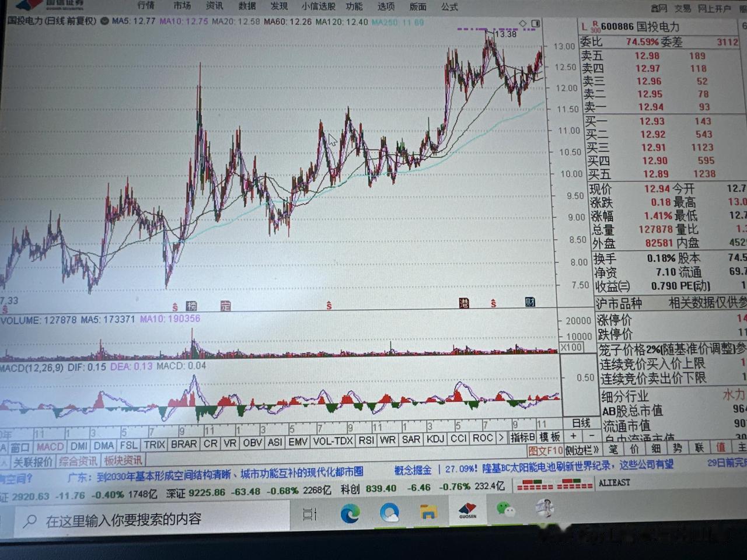Viewport: 747px width, 560px height.
Task: Click the 值 tab in side panel
Action: click(x=721, y=447)
